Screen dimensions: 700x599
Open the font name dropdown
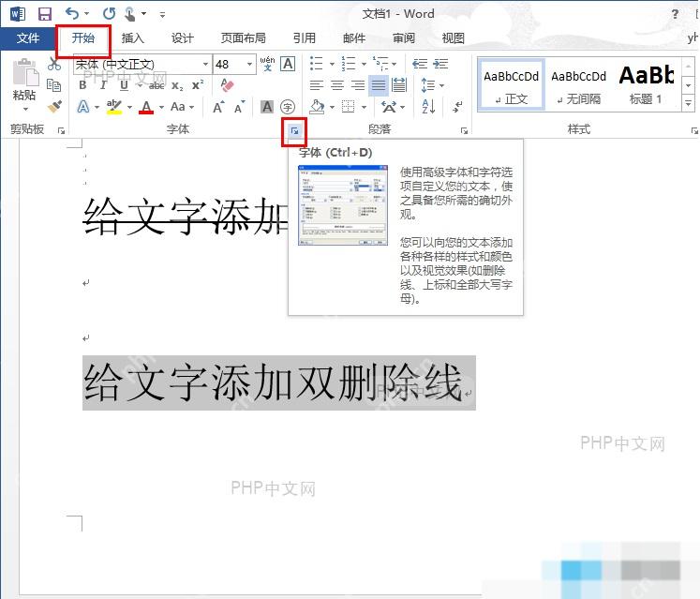(205, 65)
